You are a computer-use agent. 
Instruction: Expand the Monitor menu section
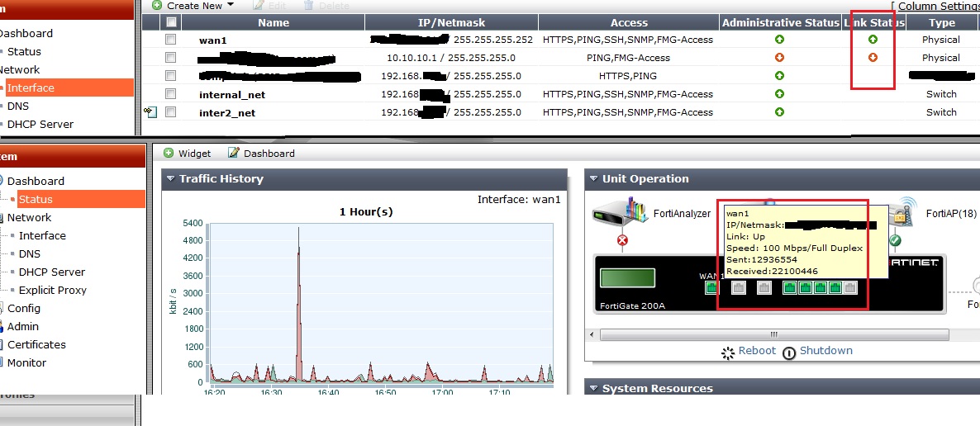[x=26, y=362]
